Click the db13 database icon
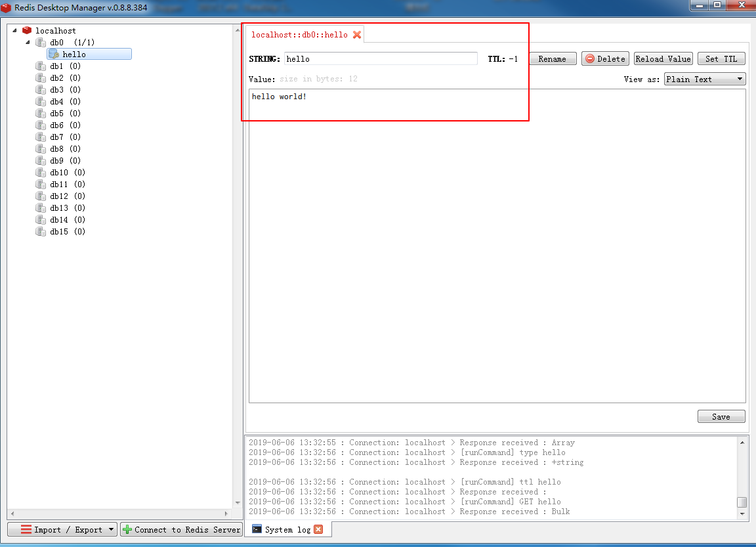This screenshot has height=547, width=756. tap(41, 208)
